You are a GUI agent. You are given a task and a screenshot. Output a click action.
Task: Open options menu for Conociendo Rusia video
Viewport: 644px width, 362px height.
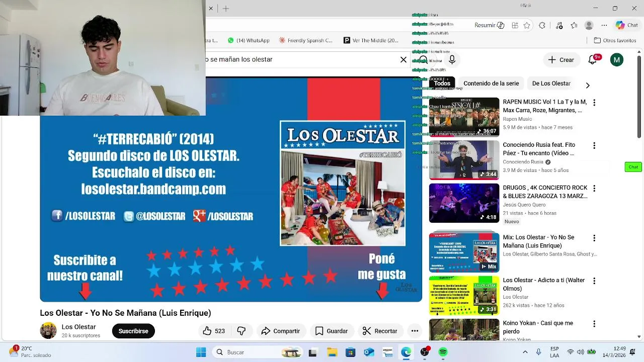point(594,146)
